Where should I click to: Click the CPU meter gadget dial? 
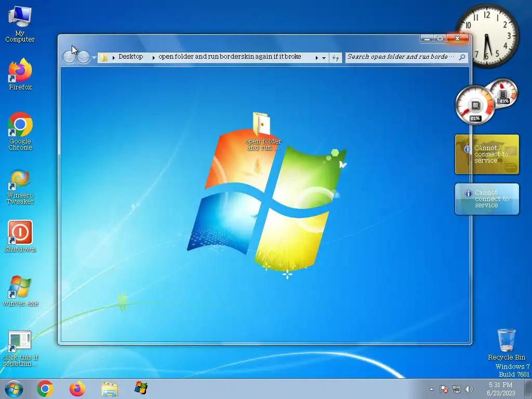[475, 105]
